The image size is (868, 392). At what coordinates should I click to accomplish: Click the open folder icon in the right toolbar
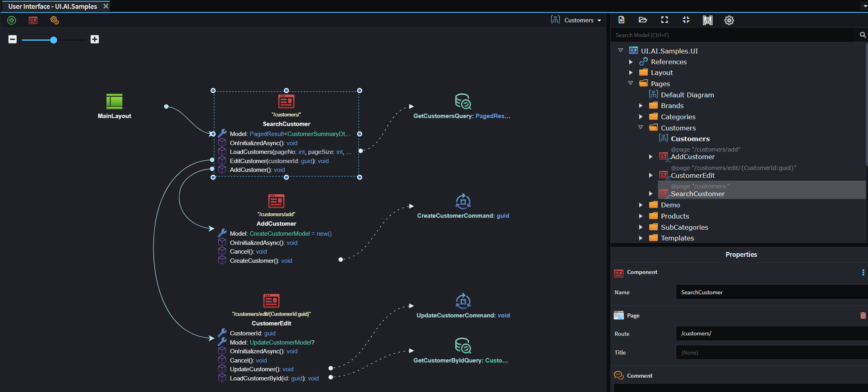coord(642,20)
